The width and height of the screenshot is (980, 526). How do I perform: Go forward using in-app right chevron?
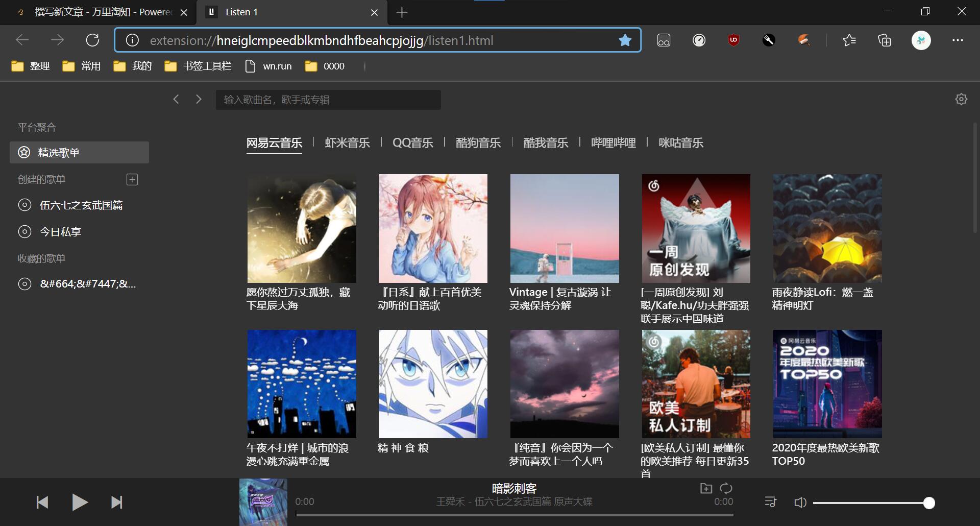pyautogui.click(x=199, y=99)
